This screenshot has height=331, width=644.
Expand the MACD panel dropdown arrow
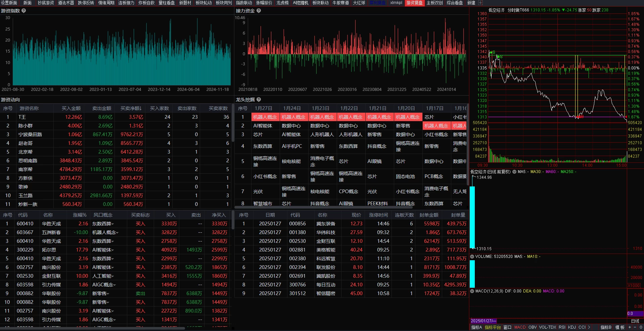coord(472,291)
